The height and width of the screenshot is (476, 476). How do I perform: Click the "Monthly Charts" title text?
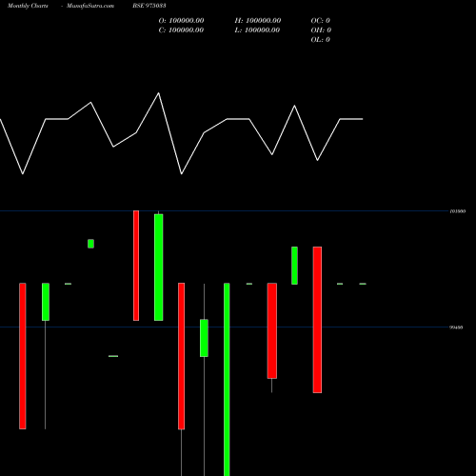(x=28, y=6)
